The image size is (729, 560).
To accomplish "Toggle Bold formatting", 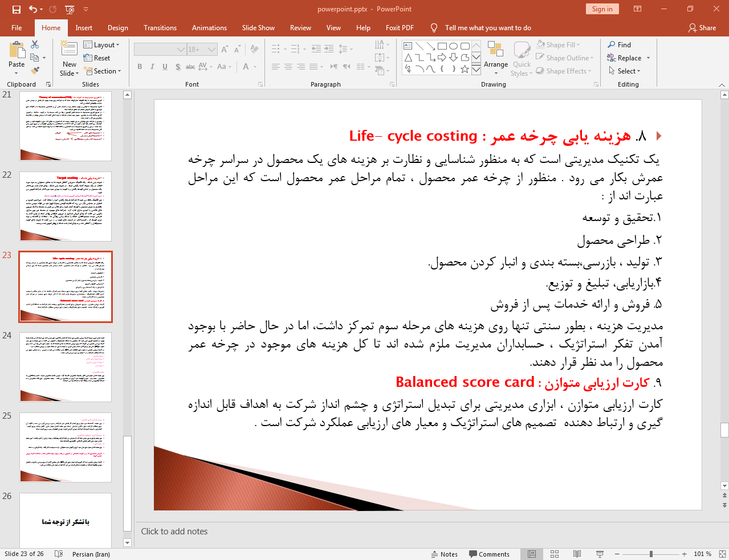I will (x=140, y=67).
